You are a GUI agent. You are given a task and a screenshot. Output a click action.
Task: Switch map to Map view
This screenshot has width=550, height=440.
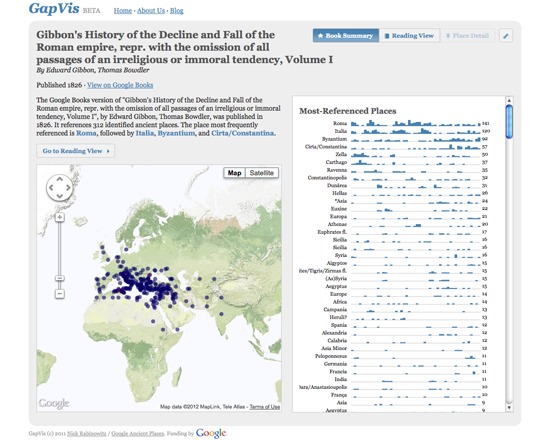pos(234,173)
